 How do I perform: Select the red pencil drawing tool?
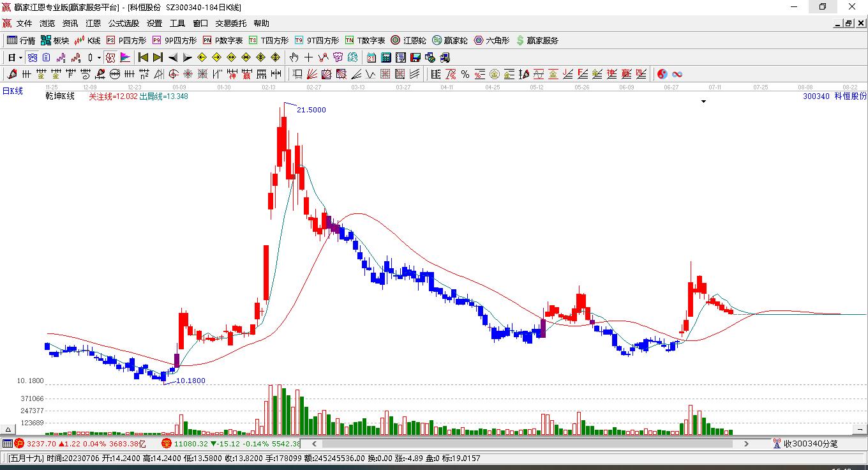(11, 74)
